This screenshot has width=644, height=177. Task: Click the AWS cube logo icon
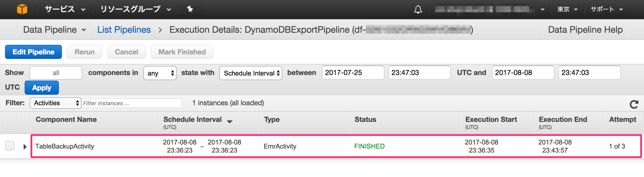coord(22,9)
